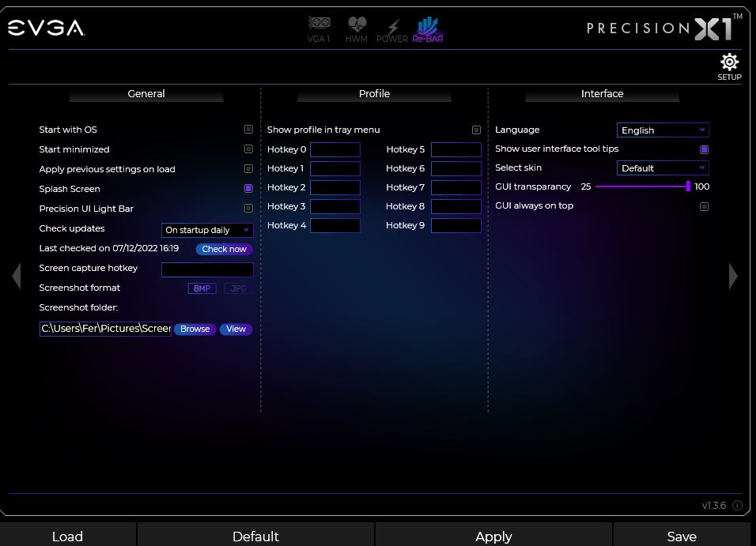
Task: Open the VGA 1 graphics card page
Action: (319, 29)
